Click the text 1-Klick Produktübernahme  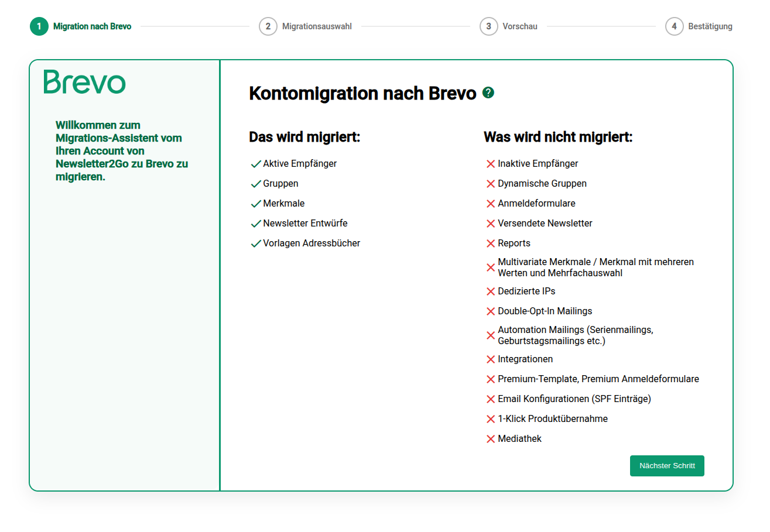click(x=553, y=418)
